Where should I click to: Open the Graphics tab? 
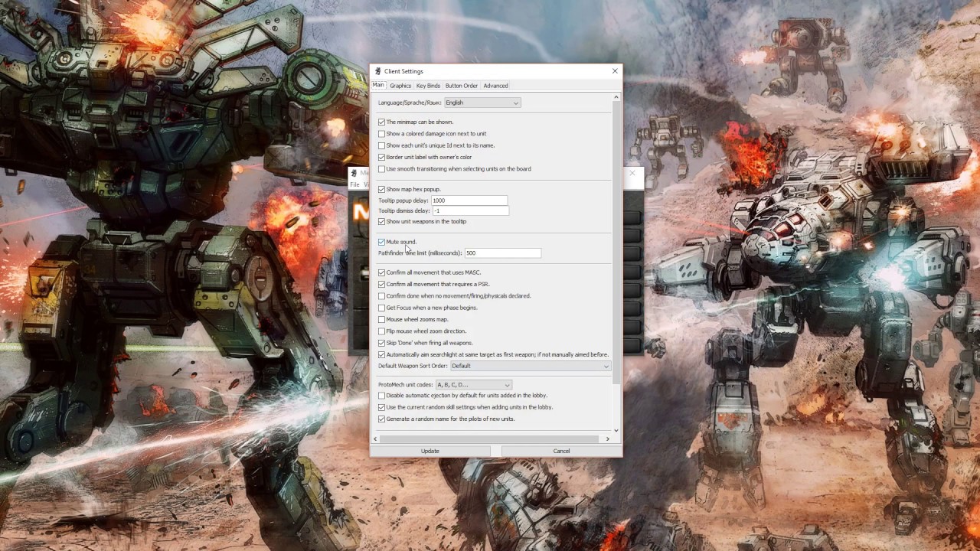(x=400, y=86)
